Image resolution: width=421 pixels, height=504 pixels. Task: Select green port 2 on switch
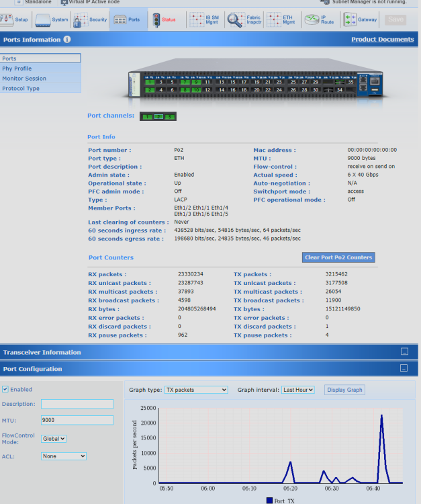(x=150, y=90)
